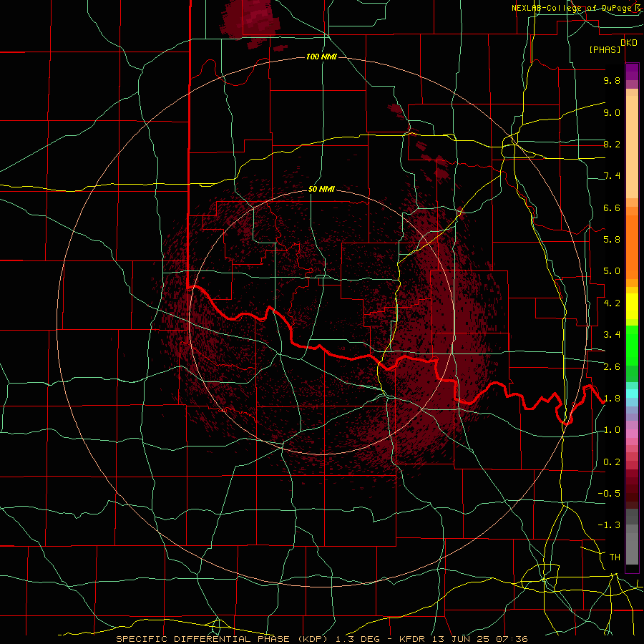Click the '100 NMI' range ring label
Image resolution: width=644 pixels, height=644 pixels.
[x=321, y=57]
